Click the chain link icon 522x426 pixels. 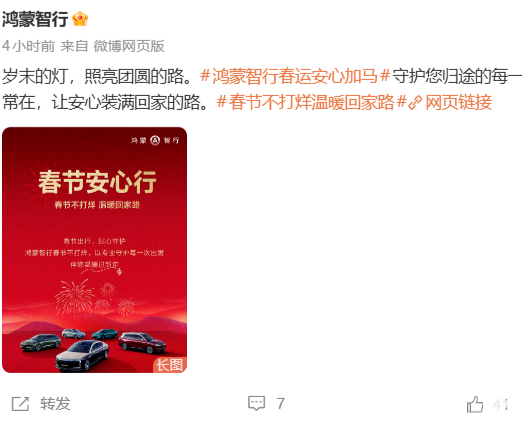(415, 102)
